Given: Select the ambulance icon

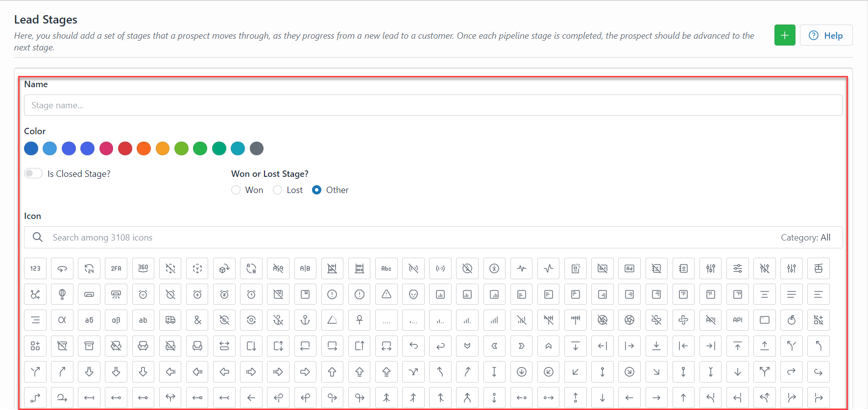Looking at the screenshot, I should click(170, 320).
